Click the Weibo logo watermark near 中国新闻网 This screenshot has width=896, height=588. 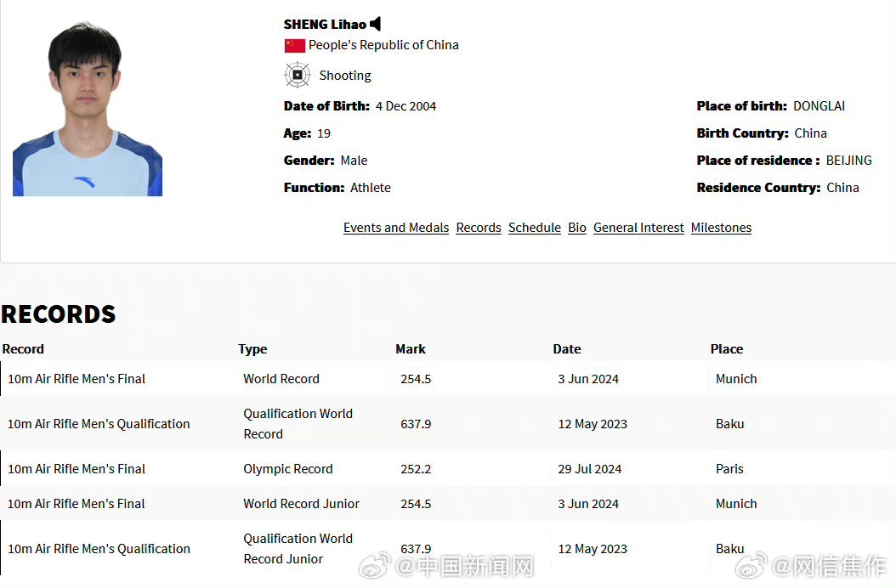373,565
